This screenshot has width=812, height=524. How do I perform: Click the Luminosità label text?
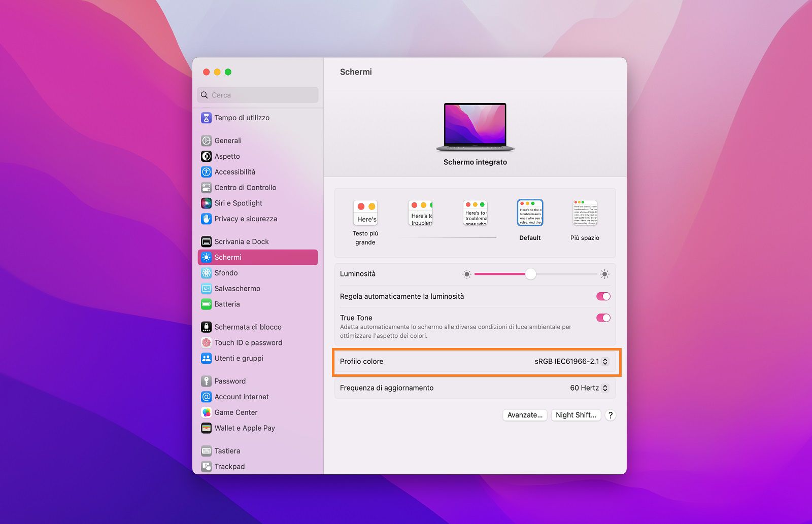pos(358,274)
